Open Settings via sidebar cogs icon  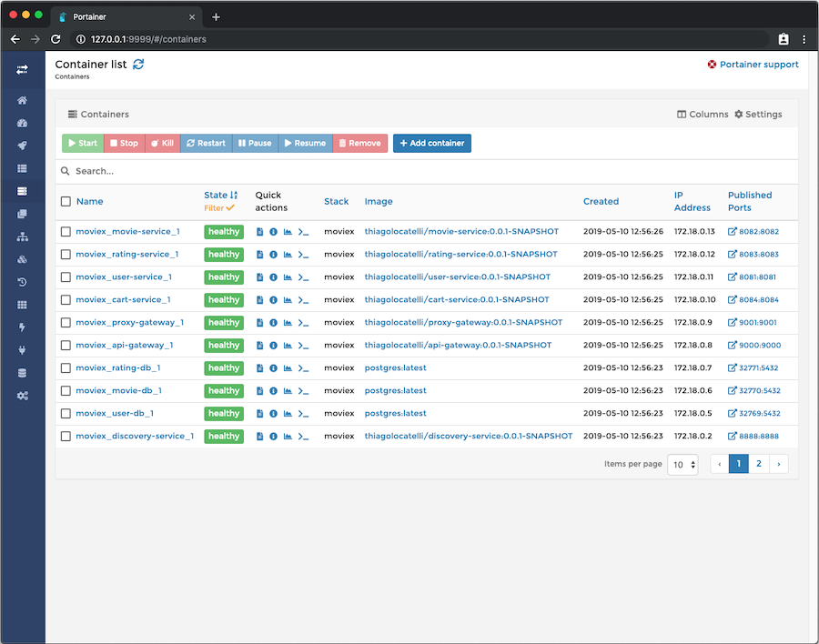click(x=22, y=396)
